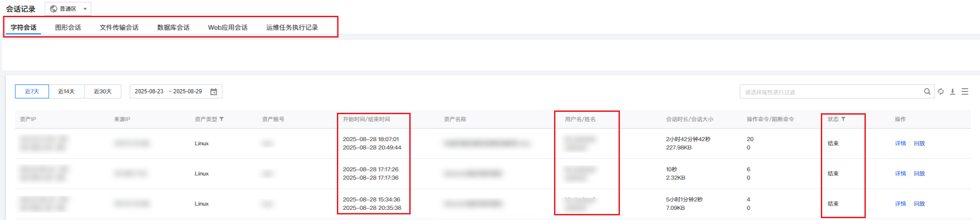Switch to the 图形会话 tab
The height and width of the screenshot is (220, 980).
click(68, 27)
